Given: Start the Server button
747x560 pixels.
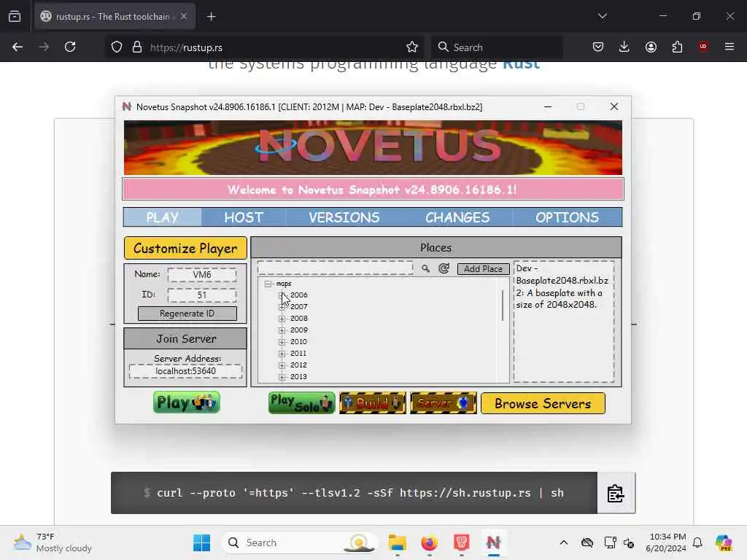Looking at the screenshot, I should point(443,402).
